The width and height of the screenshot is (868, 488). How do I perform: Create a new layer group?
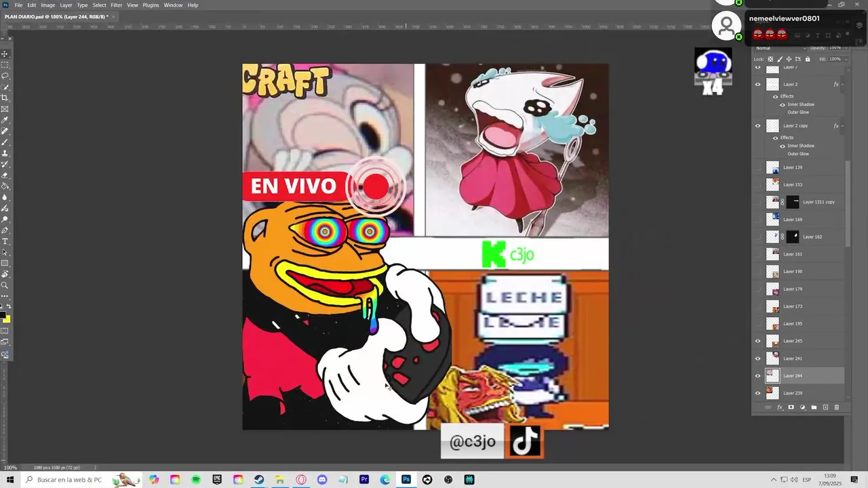pos(814,407)
